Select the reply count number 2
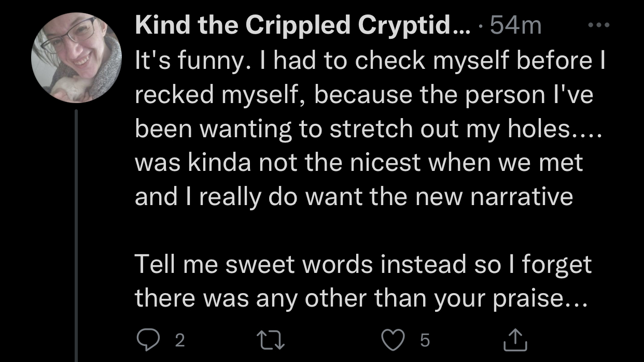The width and height of the screenshot is (644, 362). tap(180, 340)
